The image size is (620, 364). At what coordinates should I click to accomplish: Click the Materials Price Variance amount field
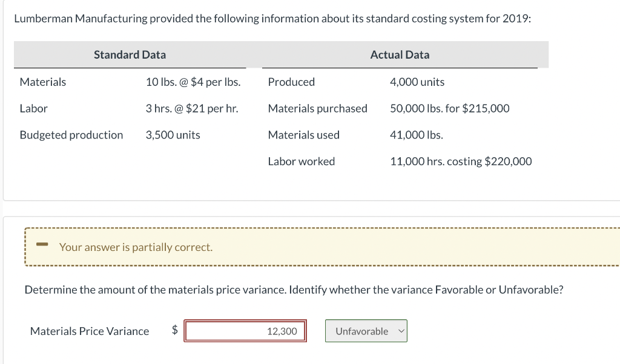pos(245,331)
